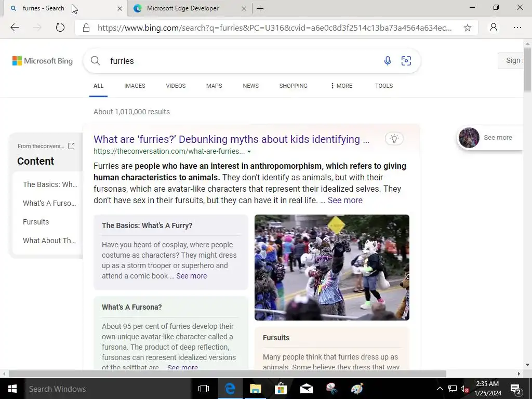This screenshot has width=532, height=399.
Task: Switch to NEWS results tab
Action: (251, 86)
